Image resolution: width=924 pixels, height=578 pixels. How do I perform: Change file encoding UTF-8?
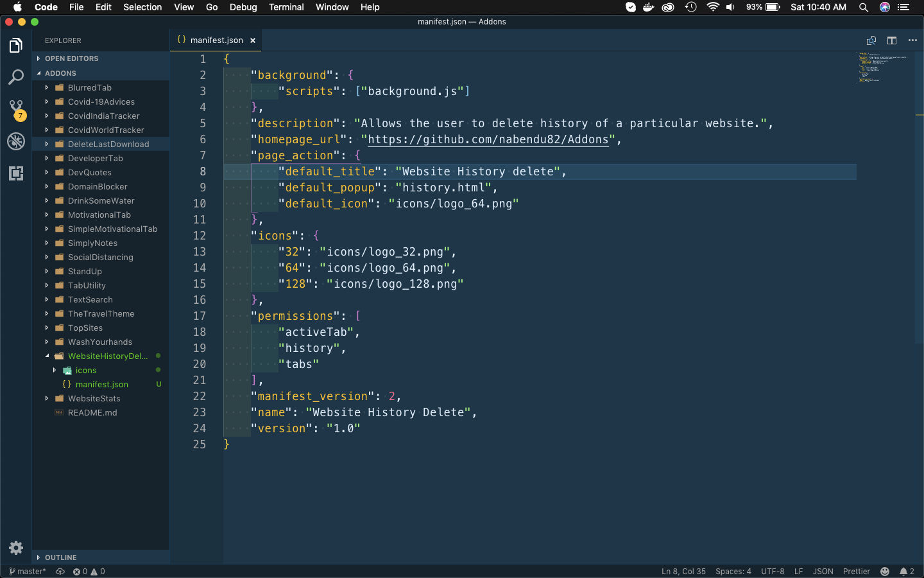pos(773,572)
